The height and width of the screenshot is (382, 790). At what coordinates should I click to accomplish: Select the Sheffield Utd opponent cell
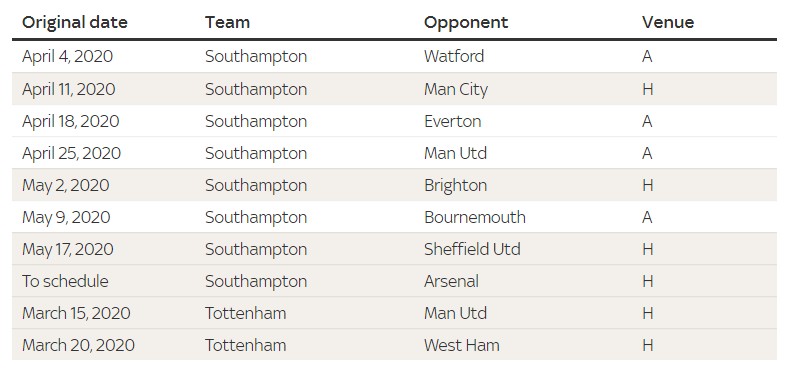tap(472, 249)
